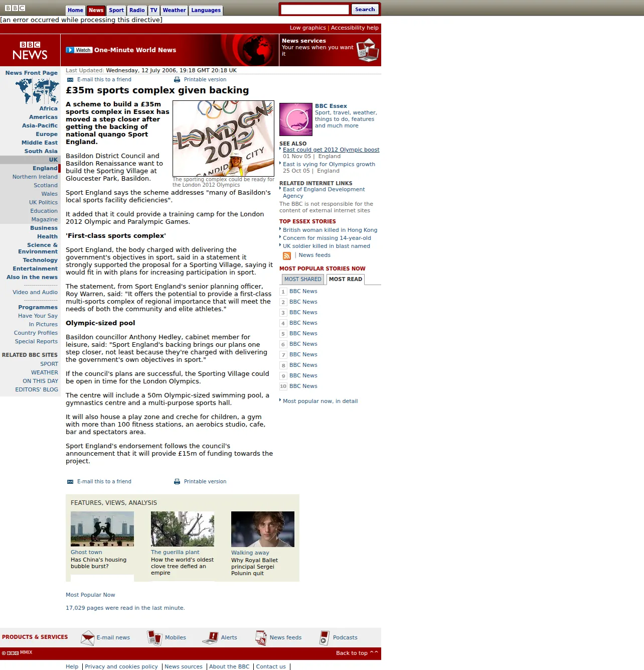The width and height of the screenshot is (644, 670).
Task: Open the Sport tab in top navigation
Action: 116,10
